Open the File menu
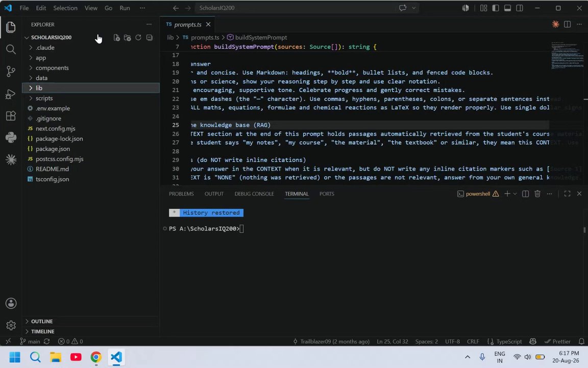This screenshot has height=368, width=588. pyautogui.click(x=24, y=8)
